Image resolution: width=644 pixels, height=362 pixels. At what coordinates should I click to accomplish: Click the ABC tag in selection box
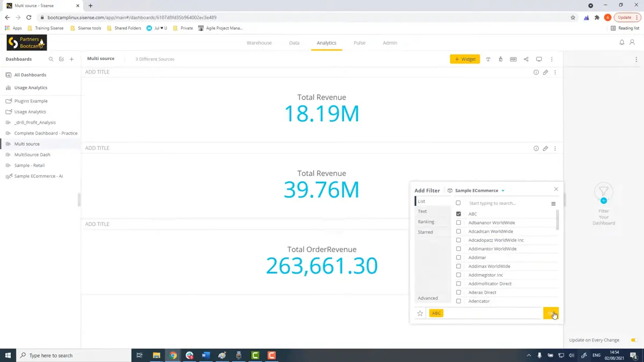coord(436,313)
